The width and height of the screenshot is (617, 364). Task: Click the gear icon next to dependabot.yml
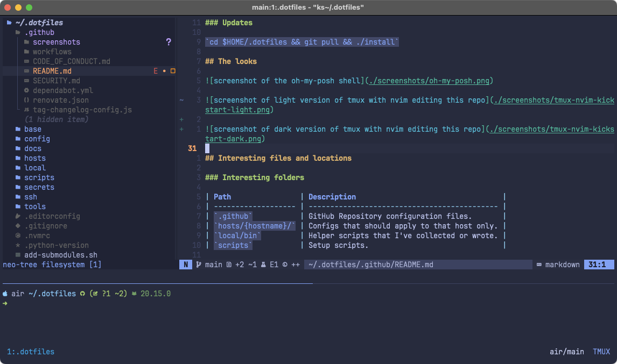coord(26,90)
